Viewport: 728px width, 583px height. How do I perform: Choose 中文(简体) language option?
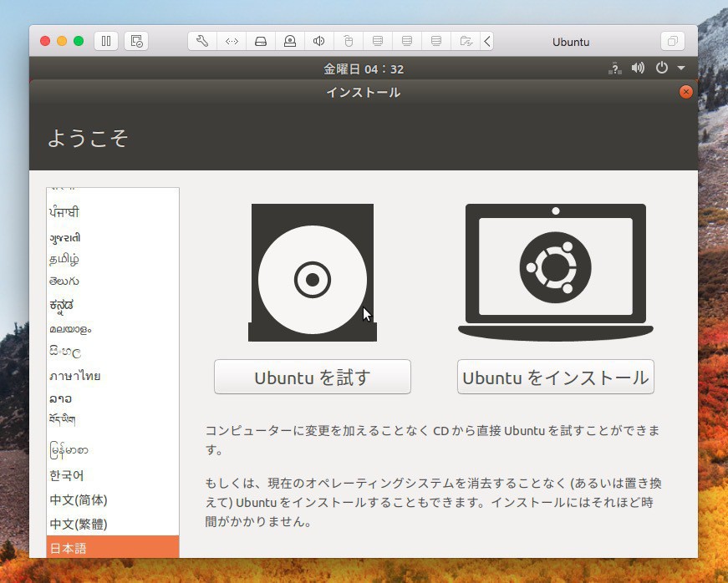click(x=79, y=500)
